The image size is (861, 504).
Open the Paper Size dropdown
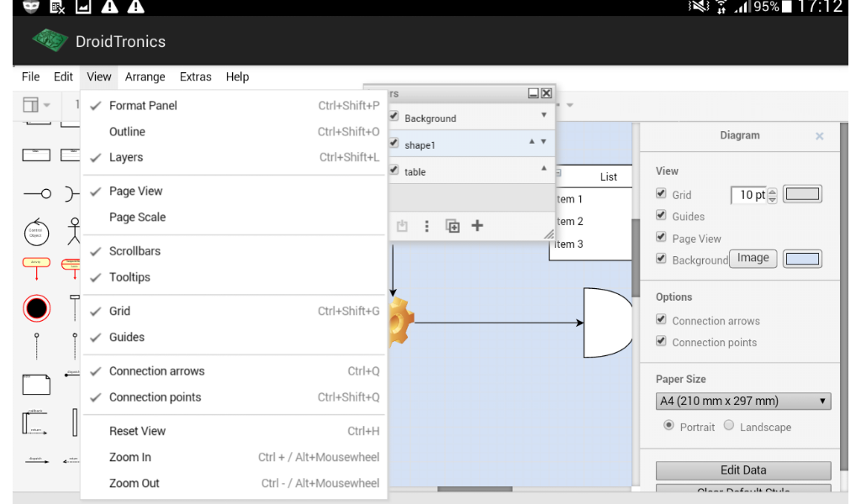coord(742,401)
